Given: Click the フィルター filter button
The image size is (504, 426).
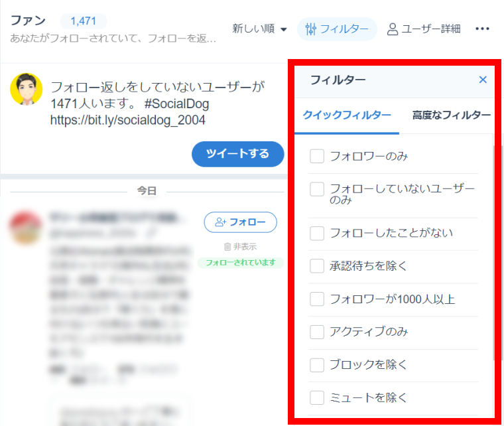Looking at the screenshot, I should 337,29.
